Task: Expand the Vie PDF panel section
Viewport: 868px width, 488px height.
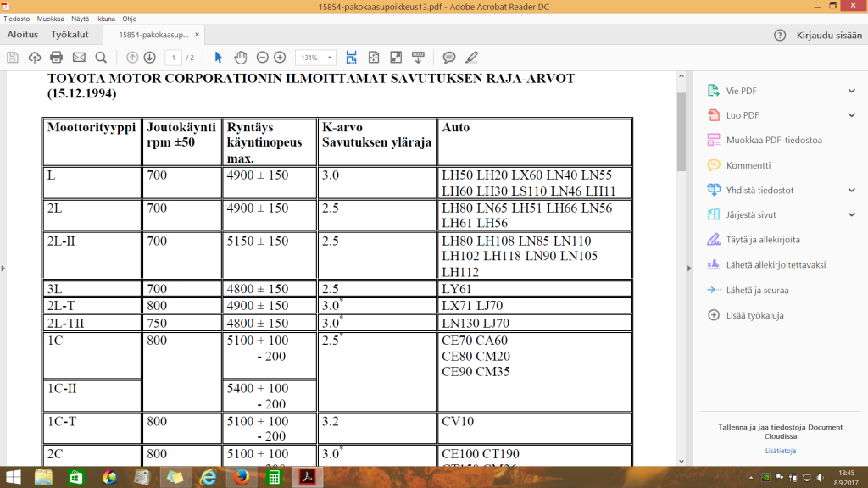Action: [851, 91]
